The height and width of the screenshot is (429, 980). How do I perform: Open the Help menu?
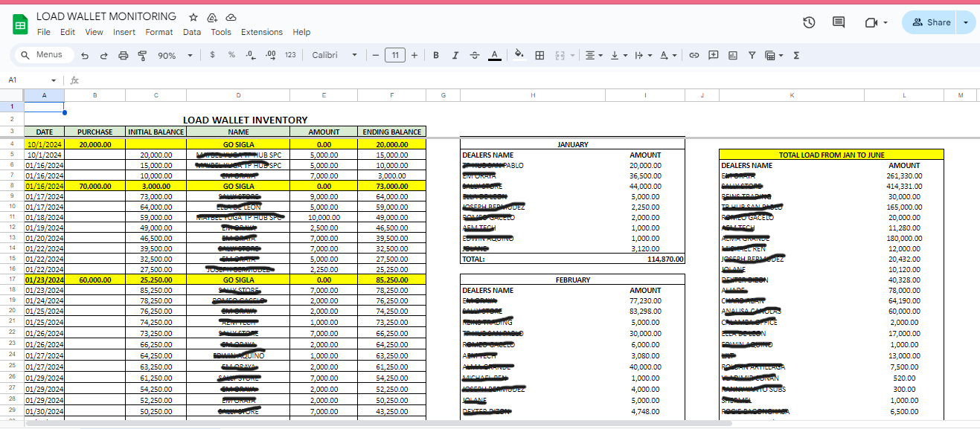click(x=301, y=32)
